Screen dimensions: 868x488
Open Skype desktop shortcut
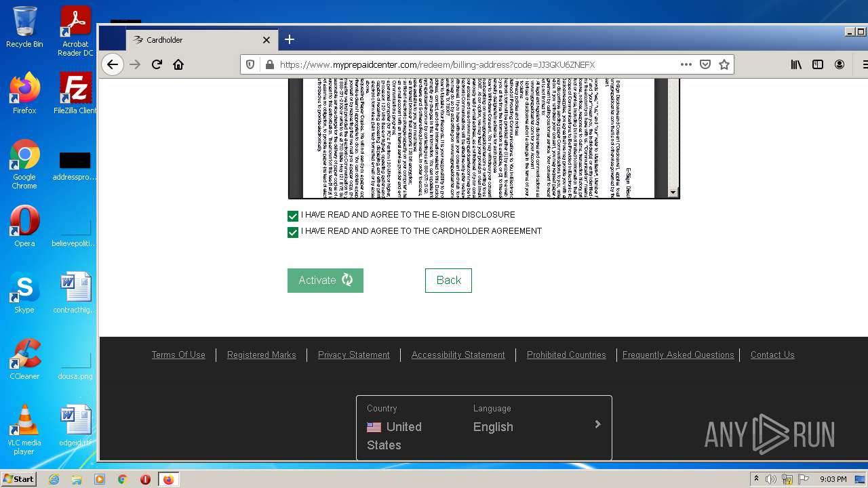24,293
